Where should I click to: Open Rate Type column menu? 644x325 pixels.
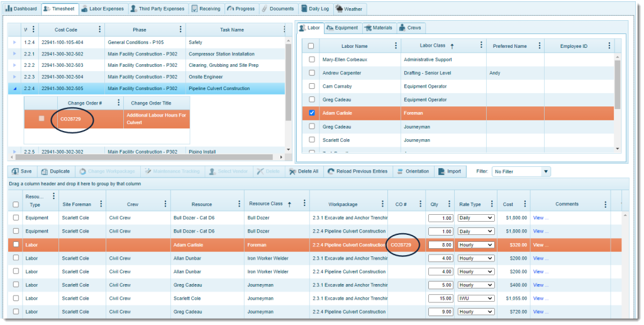pos(492,203)
